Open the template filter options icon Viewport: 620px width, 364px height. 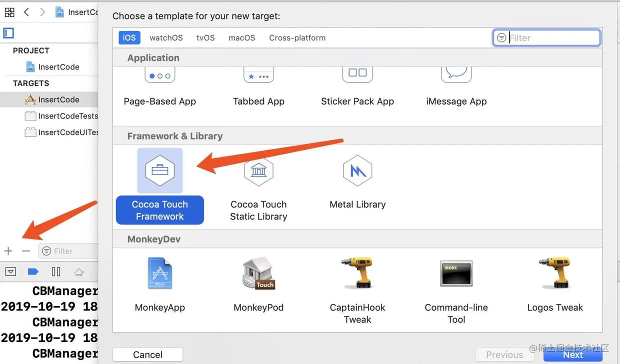501,38
